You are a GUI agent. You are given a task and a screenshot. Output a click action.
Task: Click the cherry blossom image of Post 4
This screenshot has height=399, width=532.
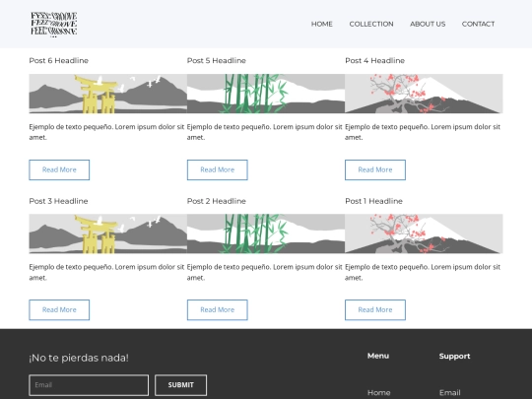tap(424, 94)
